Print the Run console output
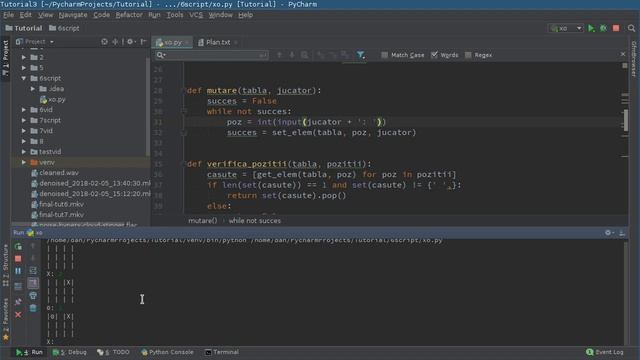Image resolution: width=640 pixels, height=360 pixels. [x=33, y=296]
